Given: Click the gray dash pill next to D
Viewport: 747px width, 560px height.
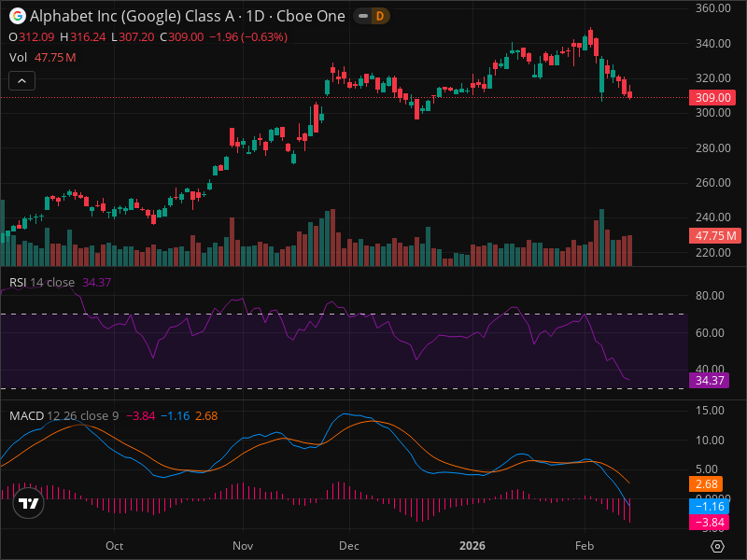Looking at the screenshot, I should (x=363, y=16).
